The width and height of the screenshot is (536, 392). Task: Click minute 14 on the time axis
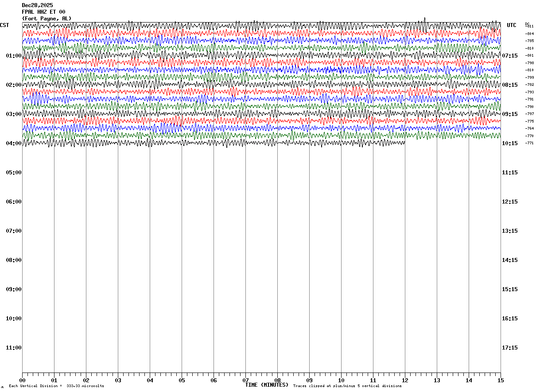(x=469, y=380)
